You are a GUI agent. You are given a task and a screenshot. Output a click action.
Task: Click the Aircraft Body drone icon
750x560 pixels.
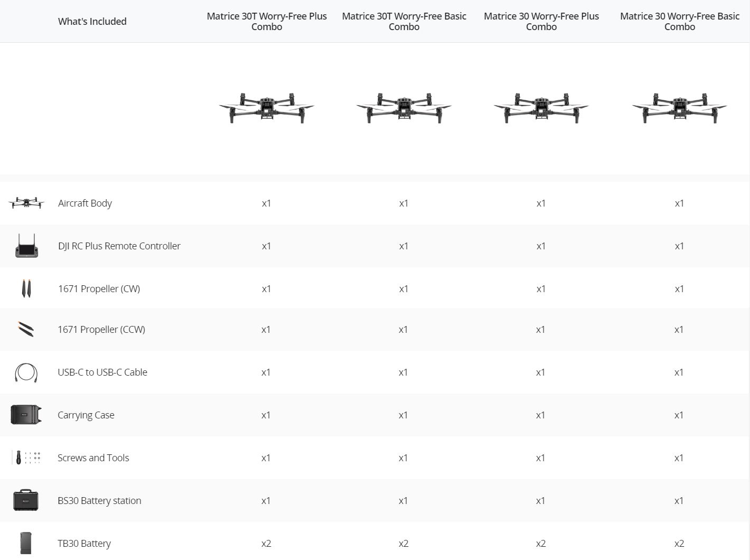pos(26,203)
